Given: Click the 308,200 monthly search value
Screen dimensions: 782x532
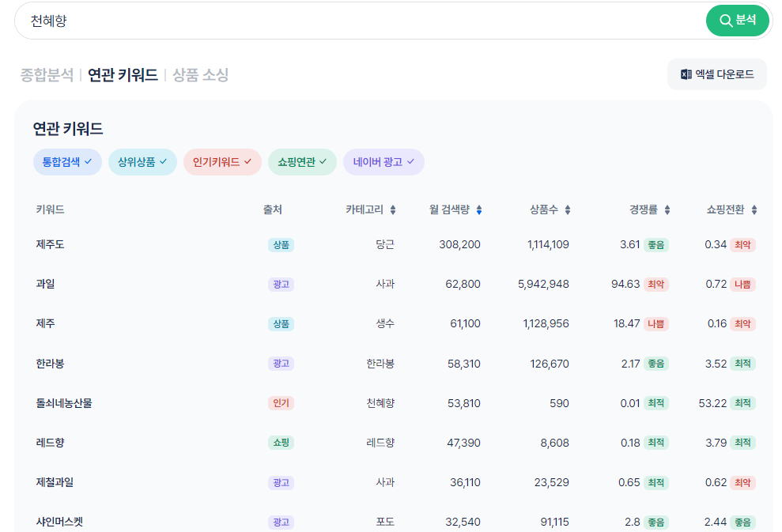Looking at the screenshot, I should click(459, 244).
